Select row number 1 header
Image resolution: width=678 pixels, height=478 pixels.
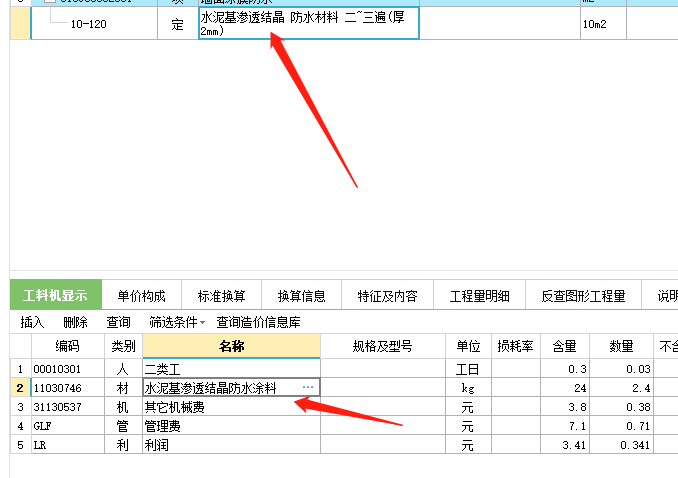click(x=20, y=369)
